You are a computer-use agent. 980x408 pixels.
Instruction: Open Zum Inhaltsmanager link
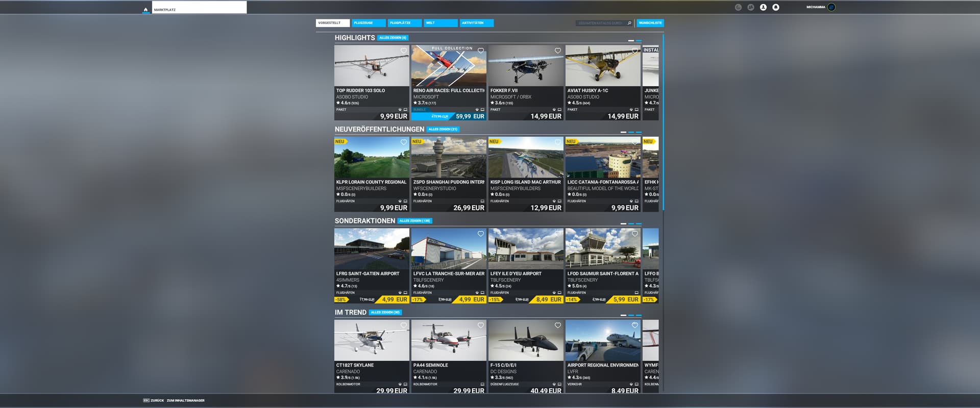185,400
